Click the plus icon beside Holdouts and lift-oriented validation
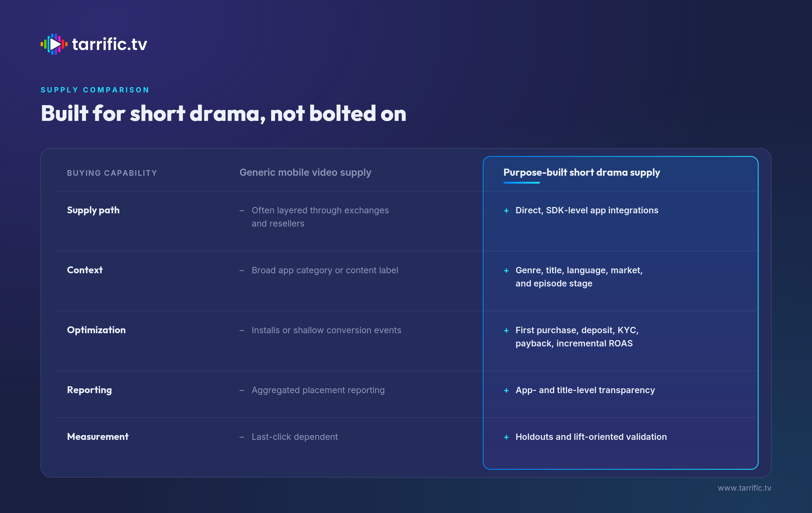 pos(506,437)
